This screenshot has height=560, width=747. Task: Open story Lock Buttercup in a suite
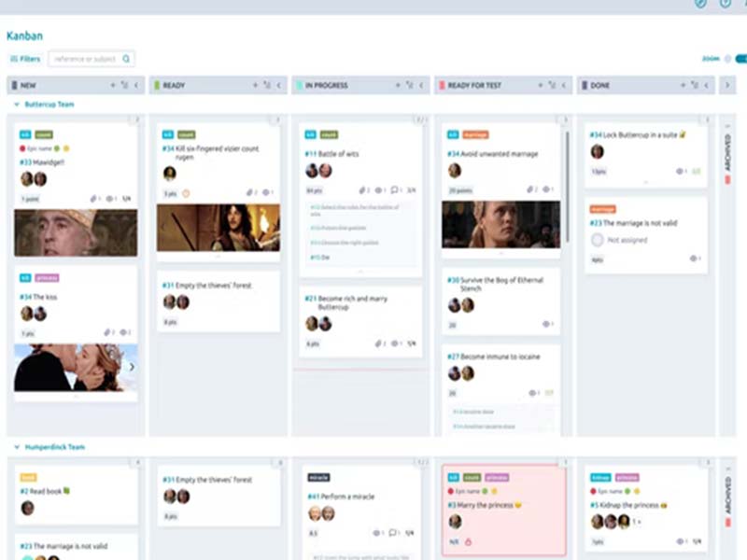coord(638,134)
